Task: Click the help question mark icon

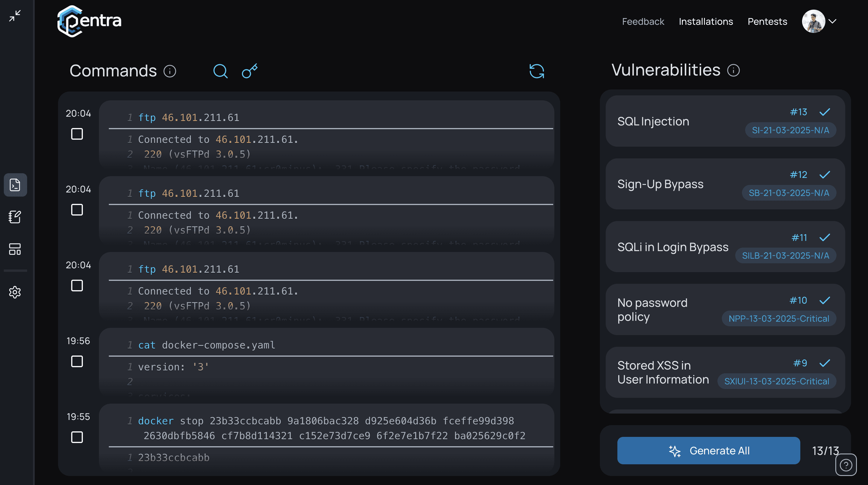Action: click(x=846, y=465)
